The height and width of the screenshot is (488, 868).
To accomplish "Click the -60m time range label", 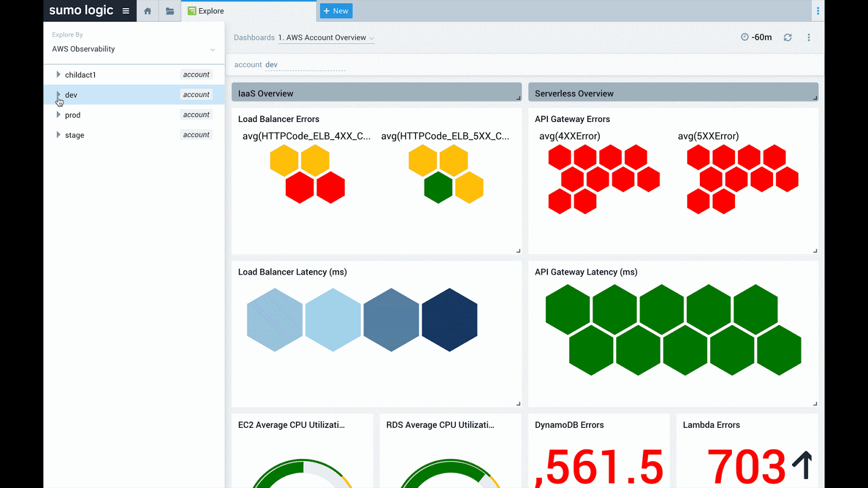I will [x=762, y=37].
